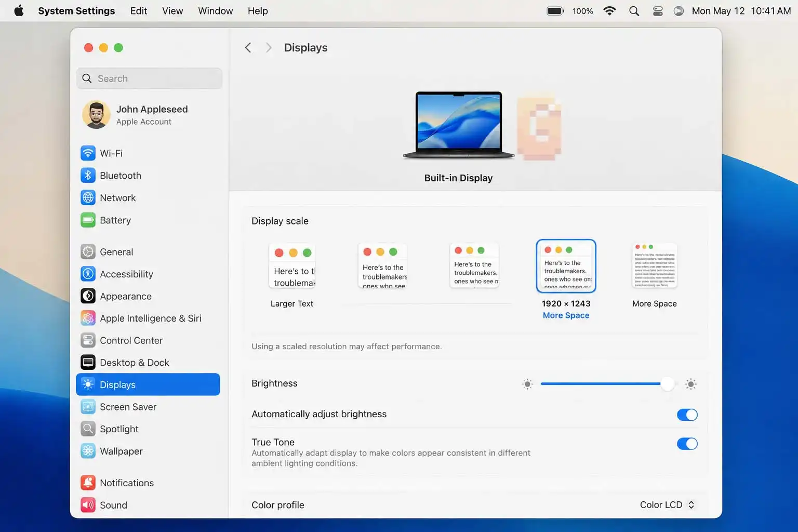Choose the Larger Text display scale
Screen dimensions: 798x532
pyautogui.click(x=292, y=266)
